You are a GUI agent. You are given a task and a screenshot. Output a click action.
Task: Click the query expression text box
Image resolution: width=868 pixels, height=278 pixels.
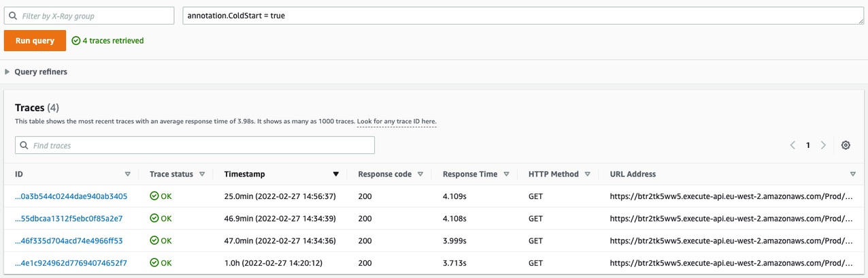[x=522, y=15]
